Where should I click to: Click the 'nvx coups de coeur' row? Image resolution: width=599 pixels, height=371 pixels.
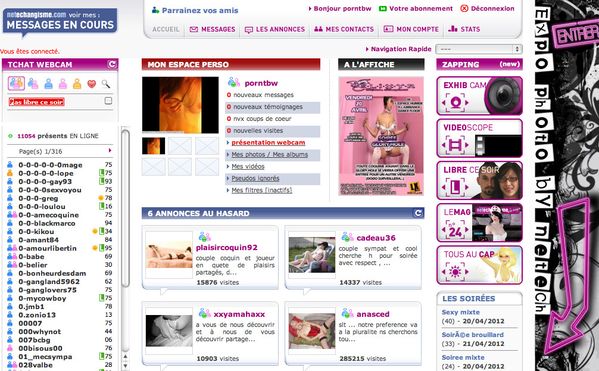(x=273, y=119)
